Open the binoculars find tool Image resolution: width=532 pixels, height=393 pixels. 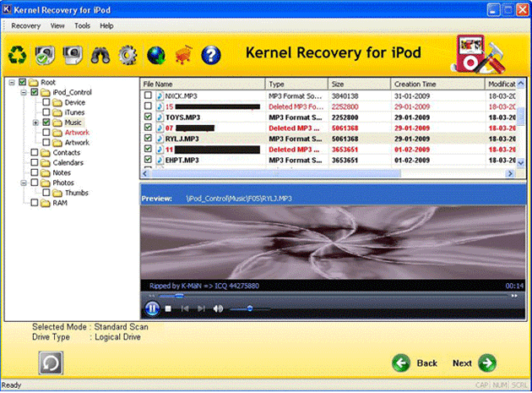tap(100, 55)
